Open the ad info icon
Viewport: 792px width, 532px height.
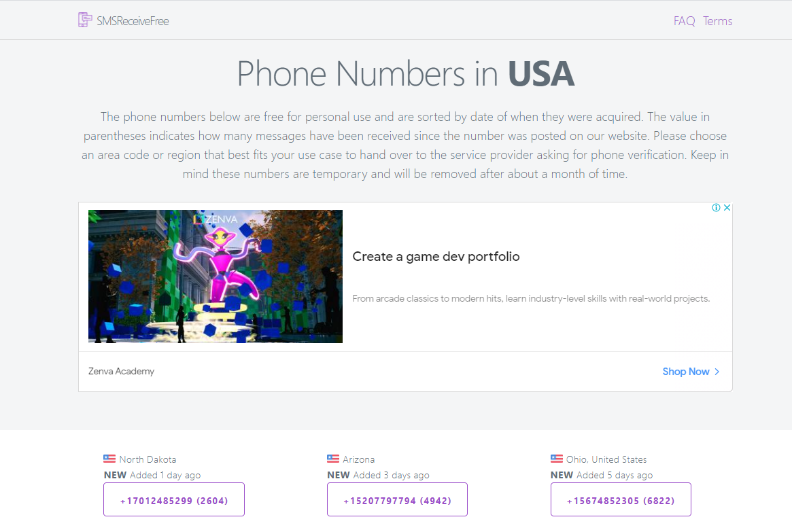(716, 207)
